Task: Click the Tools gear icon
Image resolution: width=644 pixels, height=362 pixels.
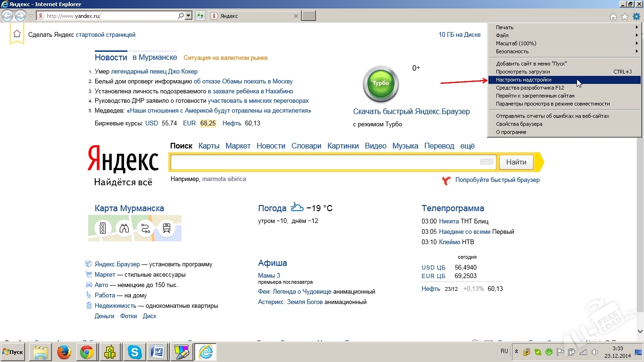Action: (x=637, y=16)
